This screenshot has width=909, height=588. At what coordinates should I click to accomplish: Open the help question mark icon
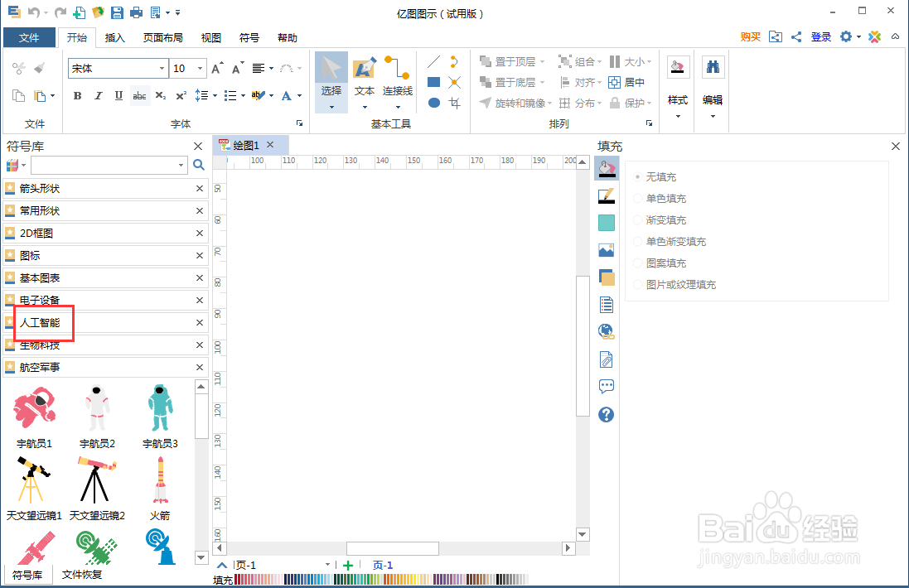click(x=607, y=414)
